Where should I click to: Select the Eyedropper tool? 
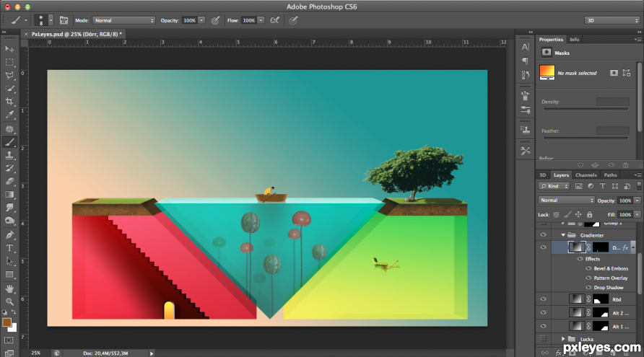[9, 115]
